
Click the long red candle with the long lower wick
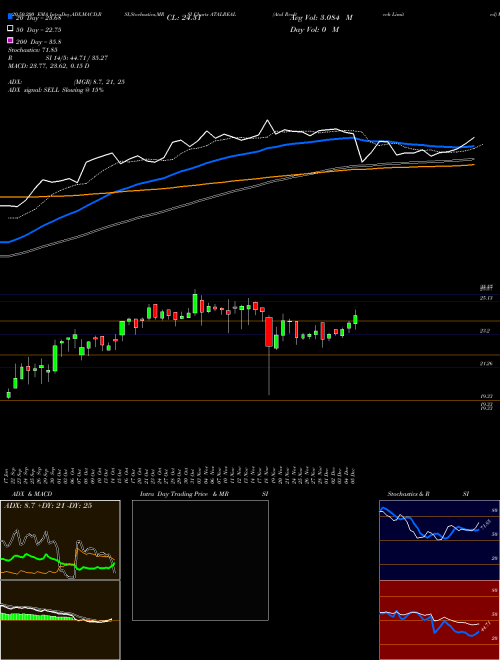click(x=269, y=332)
